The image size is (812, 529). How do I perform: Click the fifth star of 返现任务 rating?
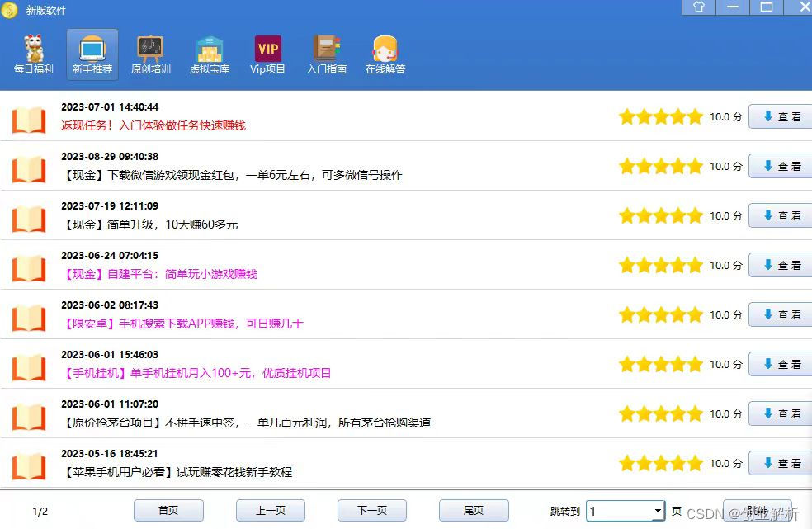tap(695, 116)
